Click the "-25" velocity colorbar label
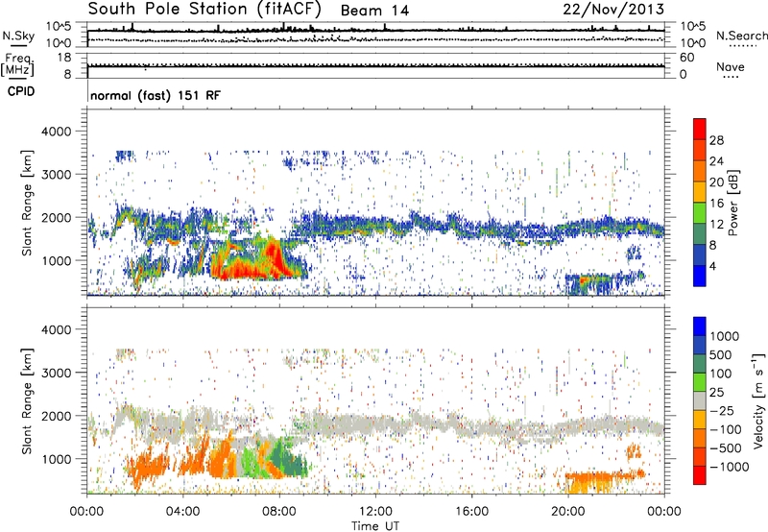Viewport: 768px width, 532px height. pos(722,410)
